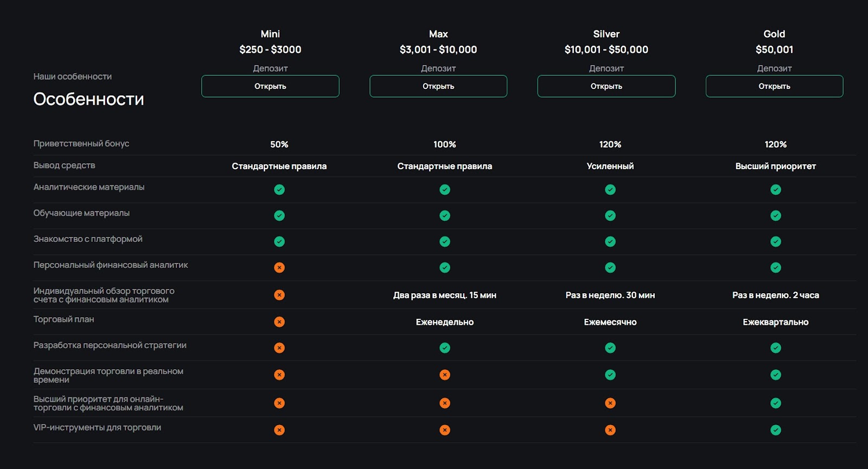Click Gold's green check for Высший приоритет онлайн-торговли
868x469 pixels.
(776, 403)
